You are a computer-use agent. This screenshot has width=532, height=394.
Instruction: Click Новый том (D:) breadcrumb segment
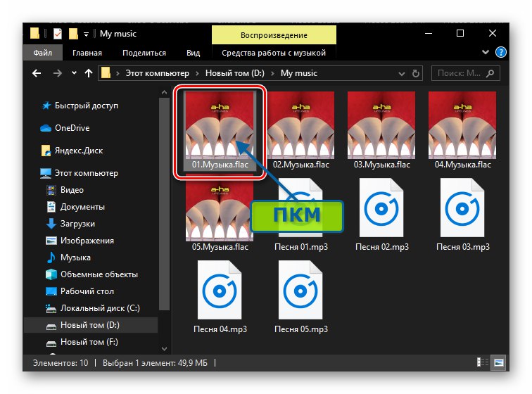[235, 73]
